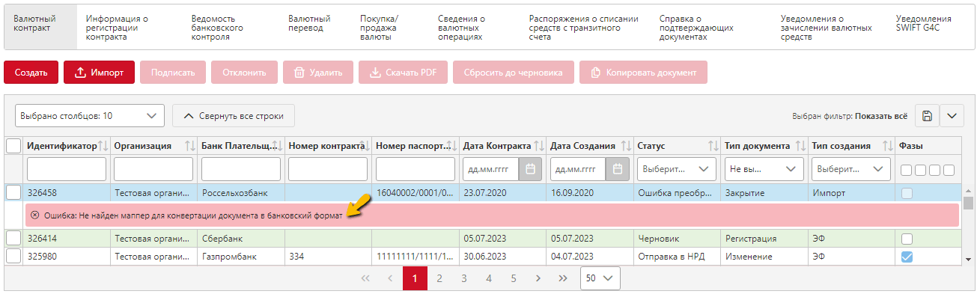Go to next page arrow

pyautogui.click(x=538, y=278)
